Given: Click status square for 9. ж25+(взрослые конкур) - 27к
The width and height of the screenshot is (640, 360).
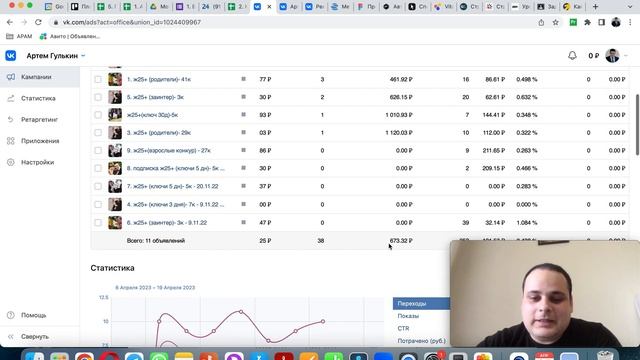Looking at the screenshot, I should click(x=243, y=150).
